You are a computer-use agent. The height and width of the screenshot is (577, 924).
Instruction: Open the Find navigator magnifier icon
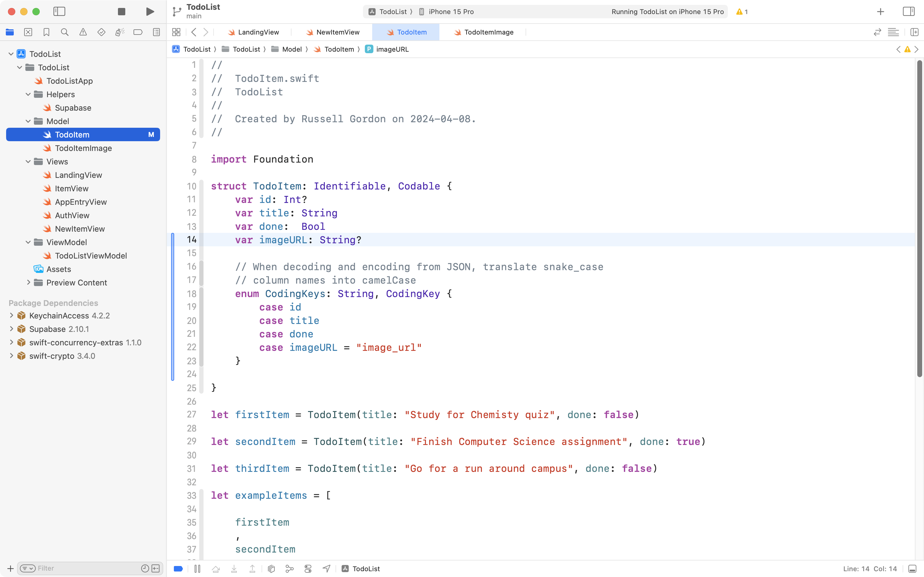pyautogui.click(x=64, y=32)
